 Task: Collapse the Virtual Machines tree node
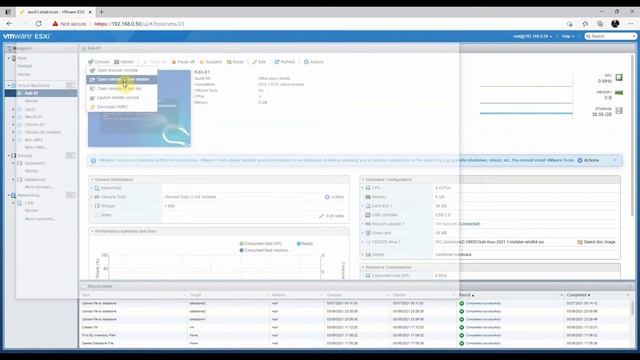click(x=9, y=86)
